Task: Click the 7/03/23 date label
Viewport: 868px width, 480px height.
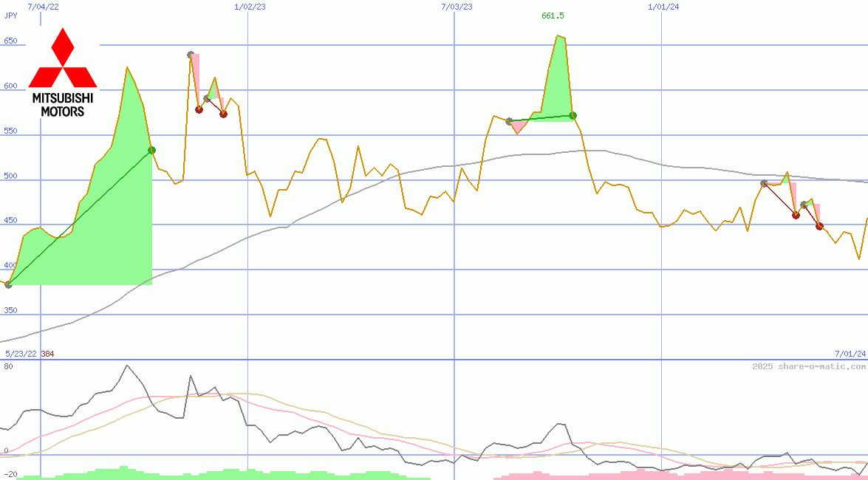Action: (457, 7)
